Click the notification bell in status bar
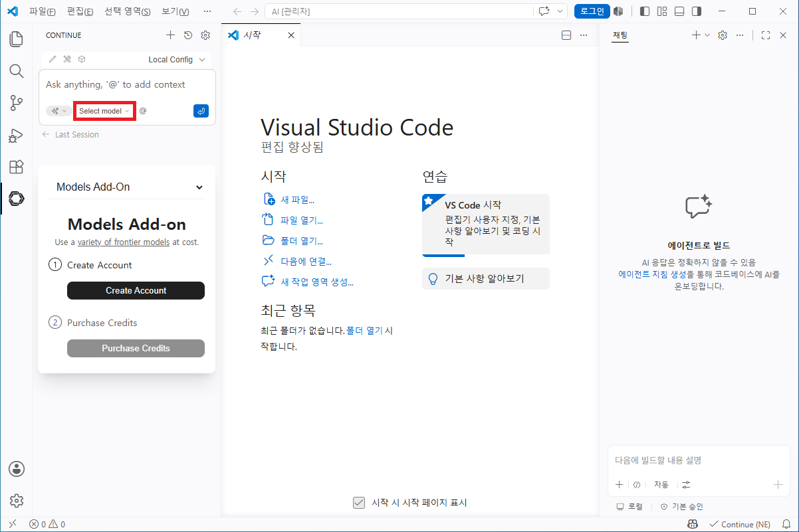The height and width of the screenshot is (532, 799). click(x=786, y=525)
